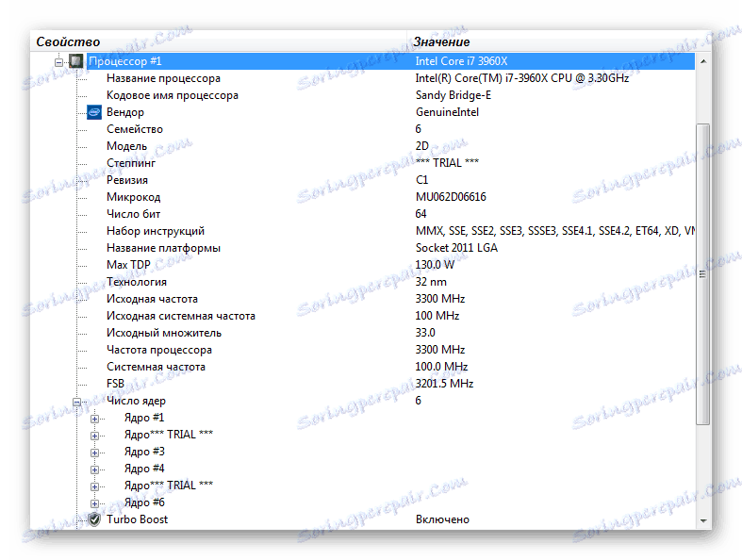Expand the Ядро #6 node
The height and width of the screenshot is (560, 742).
[x=94, y=503]
